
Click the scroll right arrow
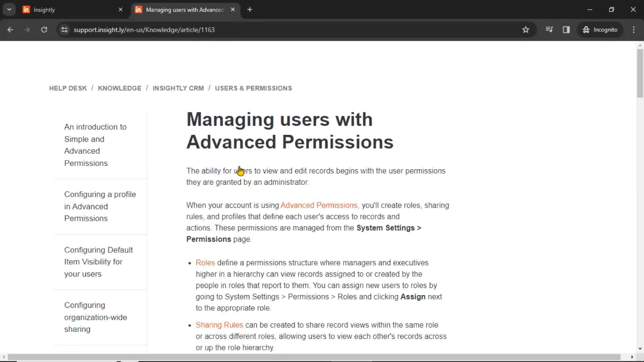(x=632, y=357)
